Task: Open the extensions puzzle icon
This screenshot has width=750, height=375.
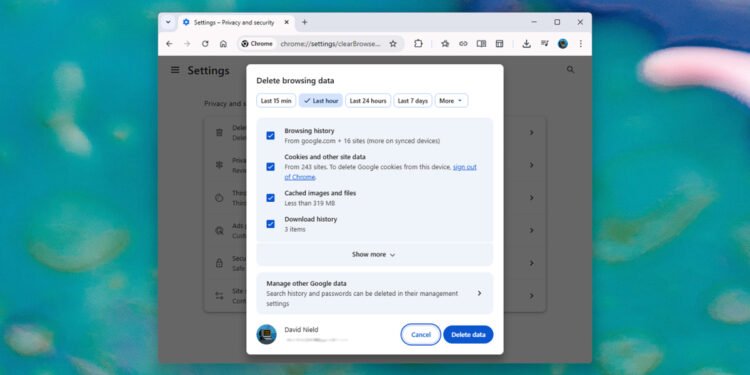Action: [x=418, y=44]
